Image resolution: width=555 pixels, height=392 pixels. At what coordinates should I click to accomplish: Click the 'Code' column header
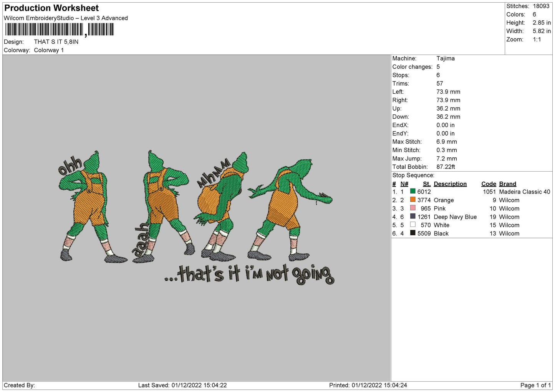(489, 184)
